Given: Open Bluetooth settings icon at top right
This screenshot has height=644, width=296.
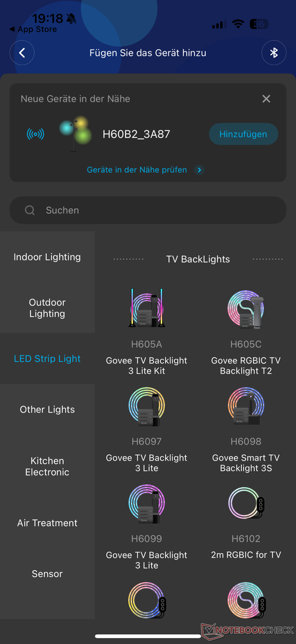Looking at the screenshot, I should (273, 53).
